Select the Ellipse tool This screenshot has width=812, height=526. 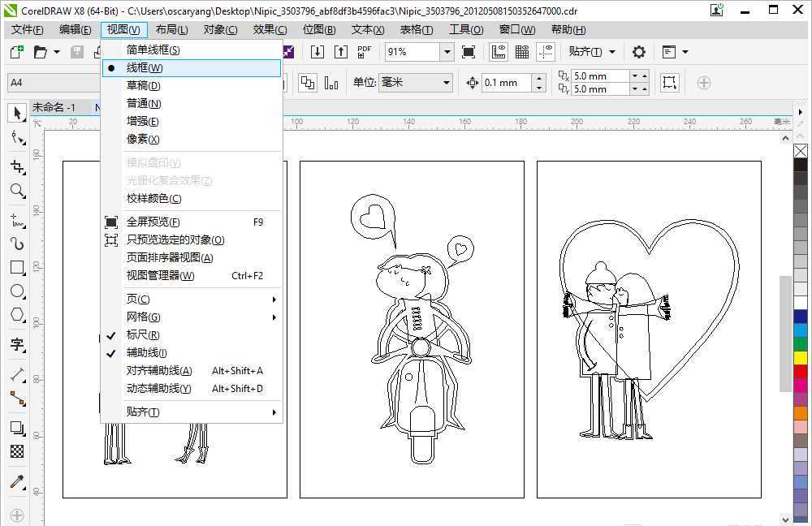point(17,291)
